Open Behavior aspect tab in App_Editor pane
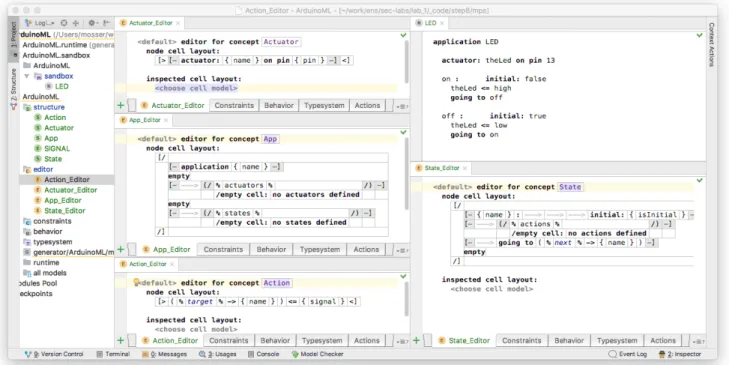729x365 pixels. point(272,249)
